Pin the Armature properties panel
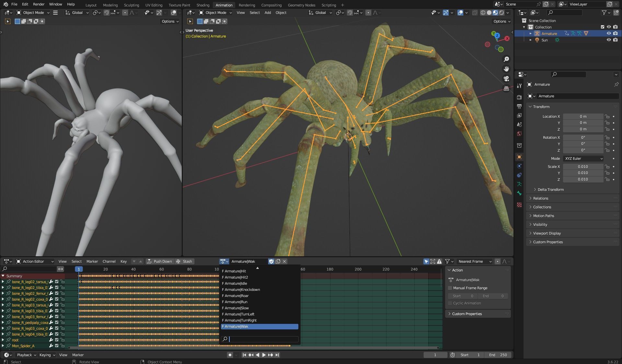 point(616,84)
